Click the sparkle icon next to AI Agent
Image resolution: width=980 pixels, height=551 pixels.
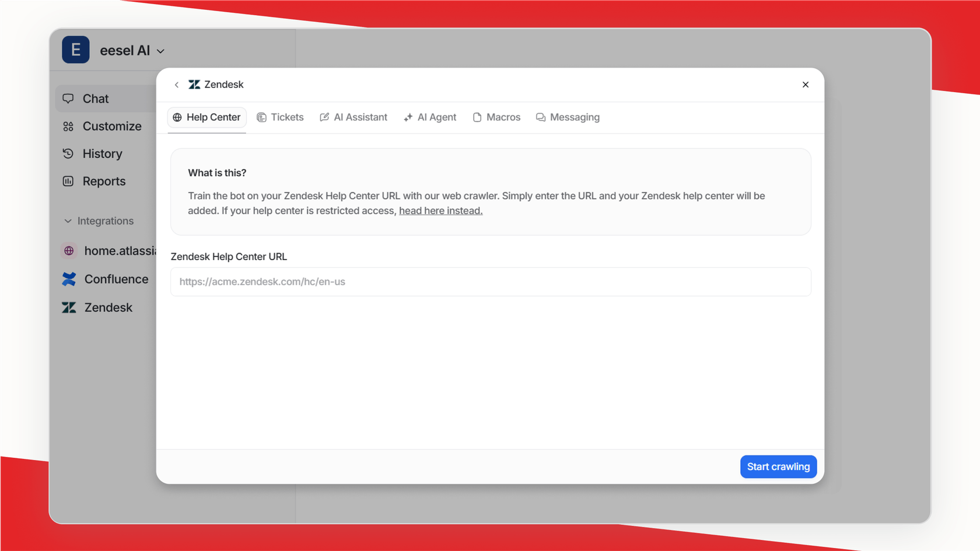408,117
